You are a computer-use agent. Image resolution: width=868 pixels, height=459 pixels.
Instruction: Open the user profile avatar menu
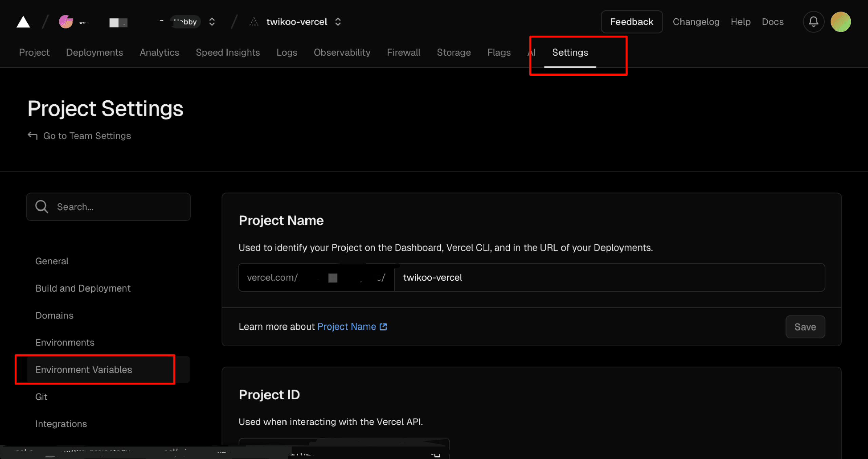pos(841,22)
